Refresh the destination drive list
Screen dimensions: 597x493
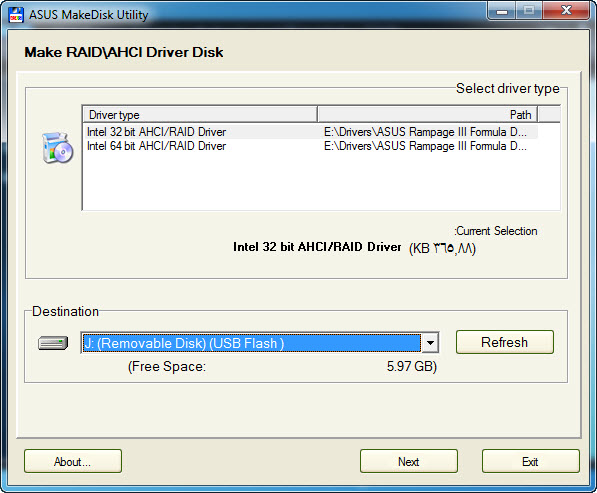[x=504, y=342]
